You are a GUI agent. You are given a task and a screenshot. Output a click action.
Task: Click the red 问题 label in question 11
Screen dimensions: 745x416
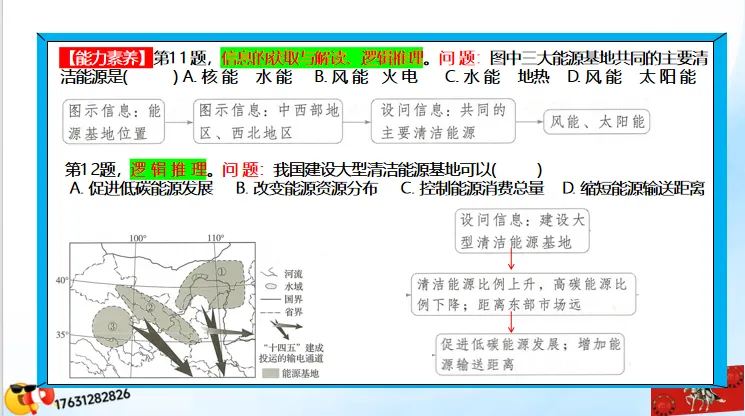pyautogui.click(x=457, y=58)
